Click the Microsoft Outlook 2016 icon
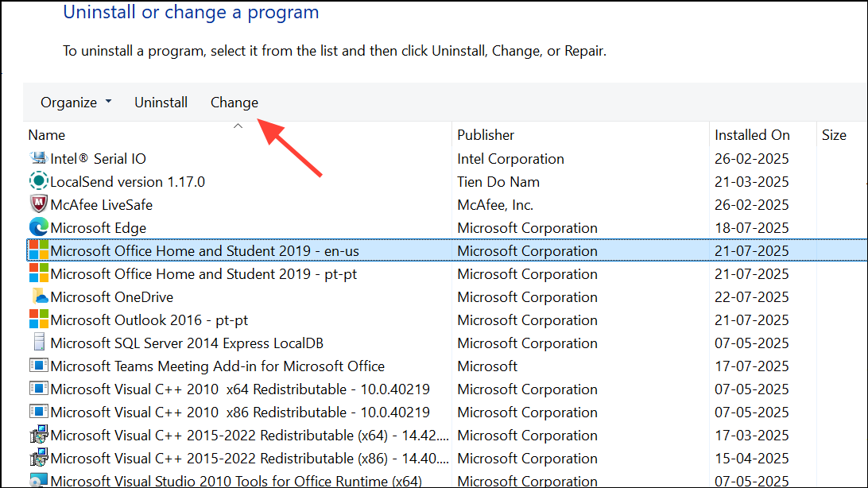The image size is (868, 488). click(38, 320)
